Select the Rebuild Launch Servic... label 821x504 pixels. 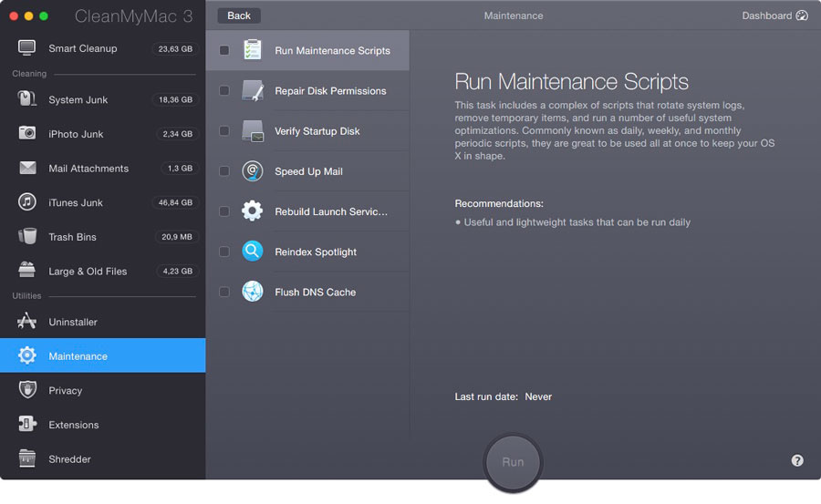click(x=331, y=211)
